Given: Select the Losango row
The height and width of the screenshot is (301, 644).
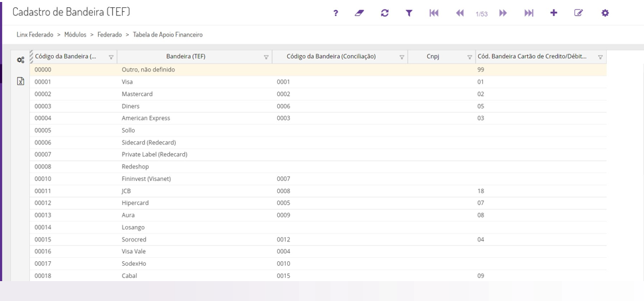Looking at the screenshot, I should [318, 227].
